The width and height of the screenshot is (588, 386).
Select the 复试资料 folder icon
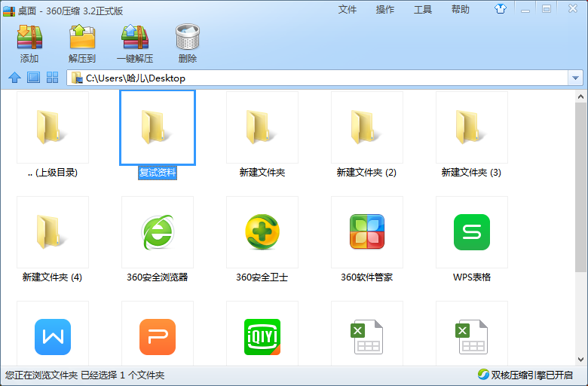pyautogui.click(x=158, y=127)
